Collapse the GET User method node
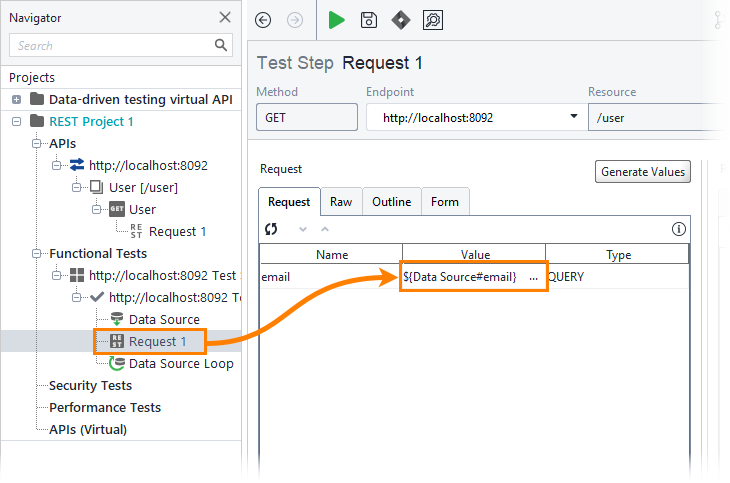The image size is (730, 483). [x=96, y=209]
